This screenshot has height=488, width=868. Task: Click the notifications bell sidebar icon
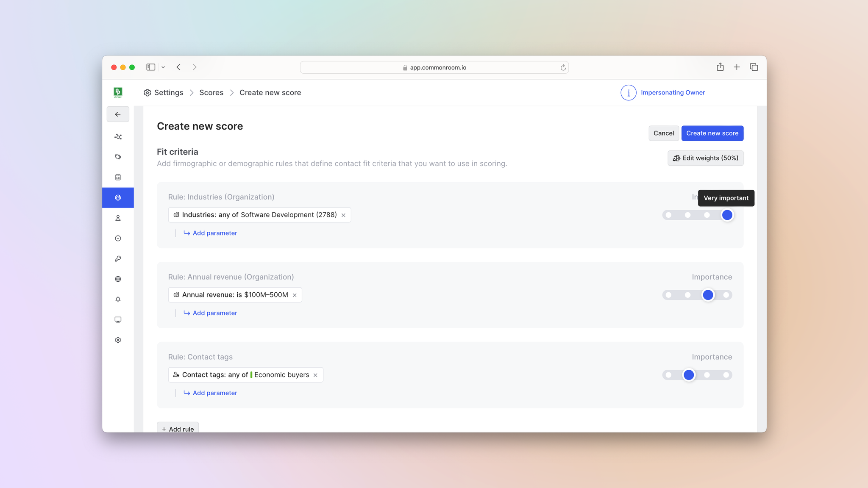[118, 299]
